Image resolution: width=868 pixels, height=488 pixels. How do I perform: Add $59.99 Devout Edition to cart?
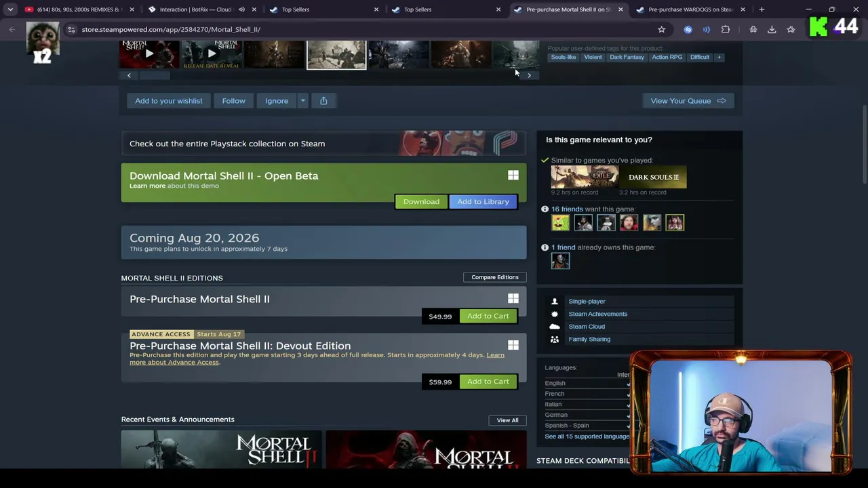488,382
